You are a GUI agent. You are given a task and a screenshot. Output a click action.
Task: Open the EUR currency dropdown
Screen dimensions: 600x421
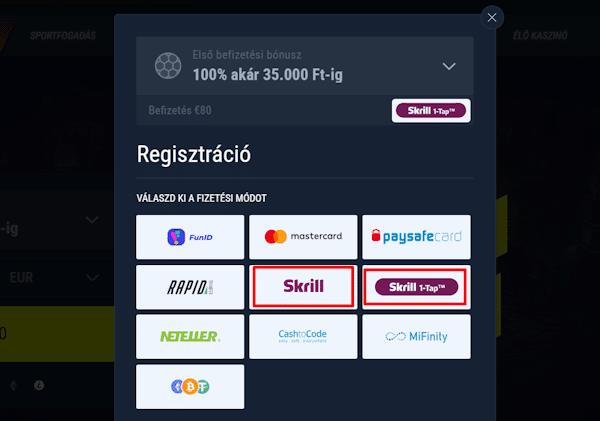(x=54, y=277)
